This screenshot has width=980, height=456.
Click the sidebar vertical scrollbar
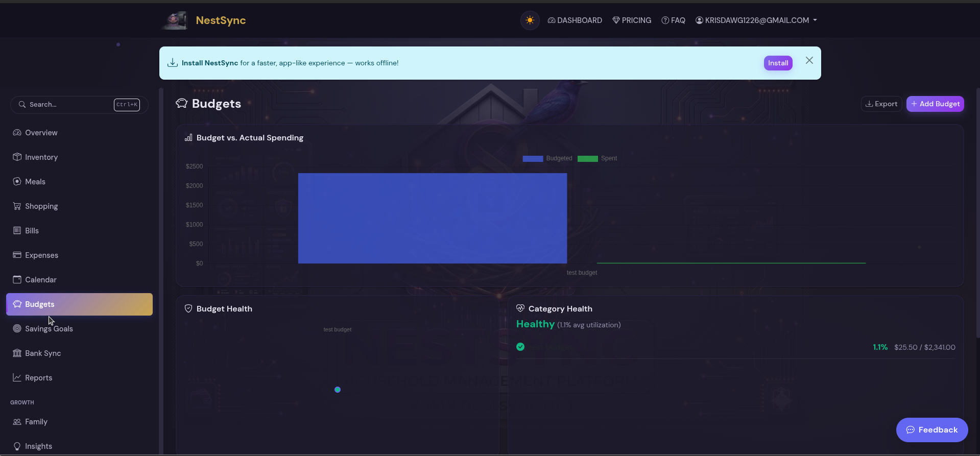coord(161,271)
